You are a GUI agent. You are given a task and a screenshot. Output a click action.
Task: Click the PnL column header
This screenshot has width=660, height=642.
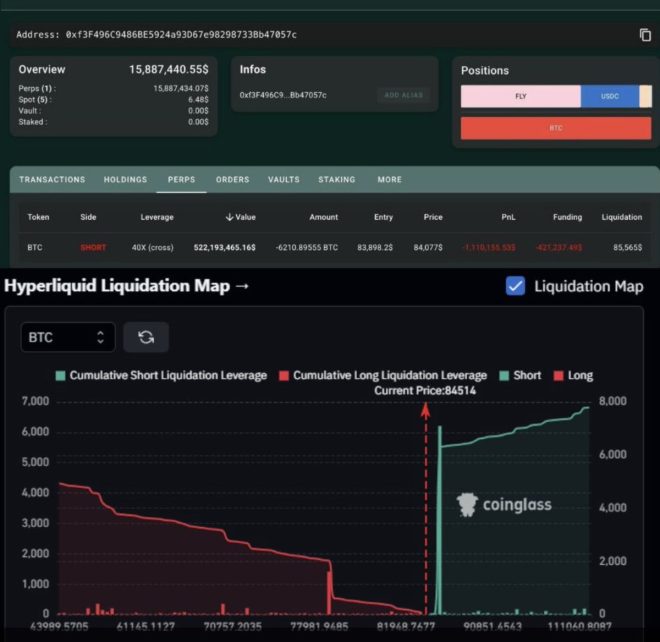[508, 217]
